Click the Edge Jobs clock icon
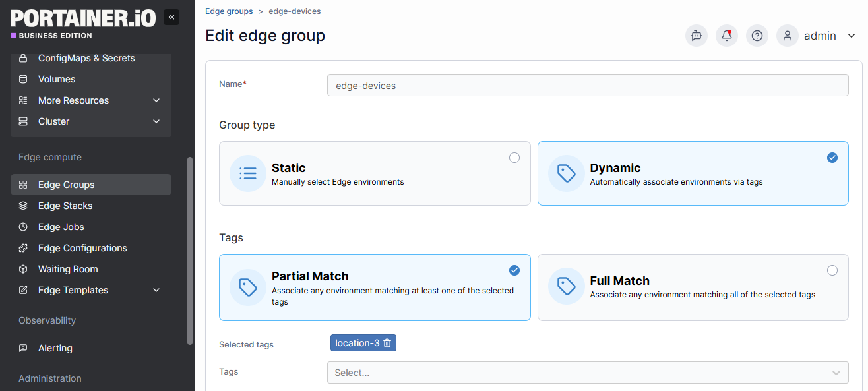This screenshot has width=868, height=391. click(23, 227)
